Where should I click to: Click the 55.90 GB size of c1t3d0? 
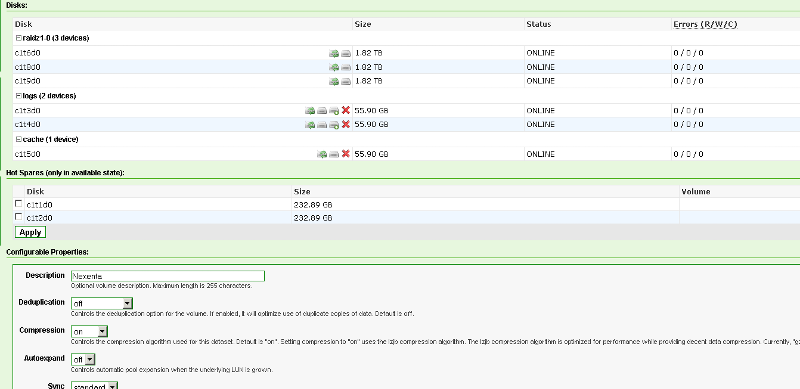click(371, 110)
